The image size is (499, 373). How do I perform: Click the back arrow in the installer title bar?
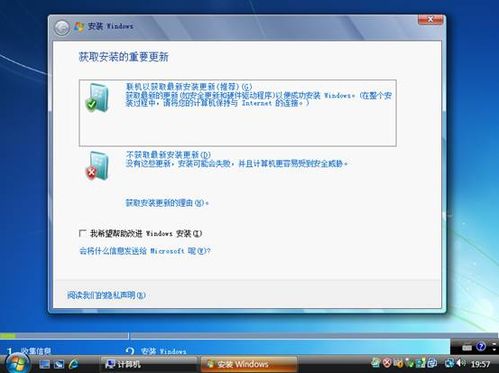coord(62,28)
